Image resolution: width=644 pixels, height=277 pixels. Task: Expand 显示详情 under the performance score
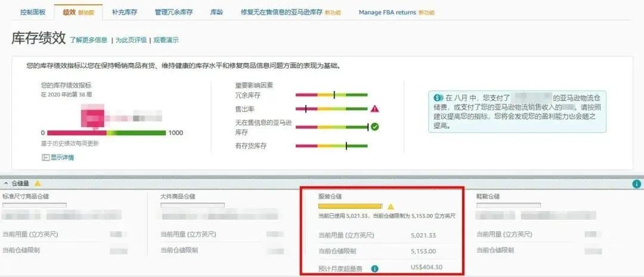click(58, 157)
